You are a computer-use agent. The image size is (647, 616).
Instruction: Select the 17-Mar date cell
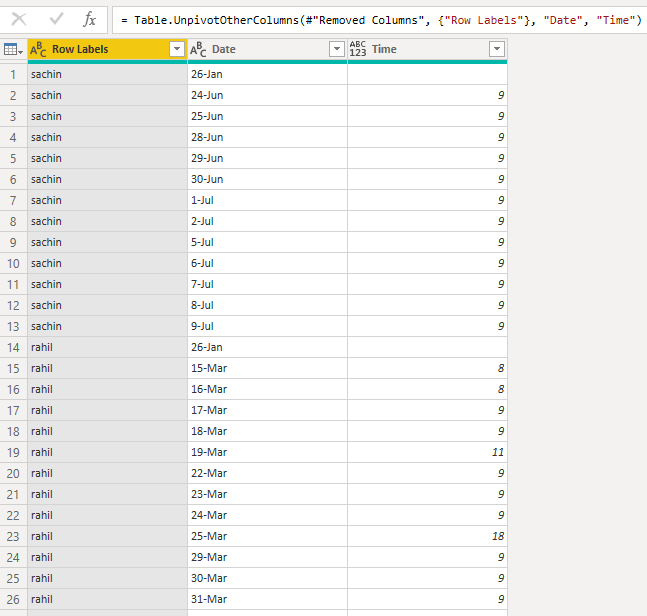tap(267, 411)
